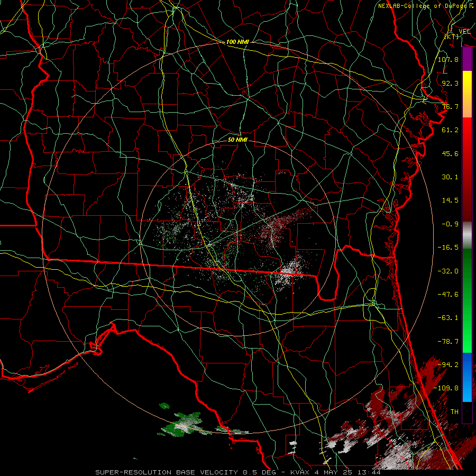Click the Super-Resolution Base Velocity caption
This screenshot has height=476, width=476.
[237, 472]
